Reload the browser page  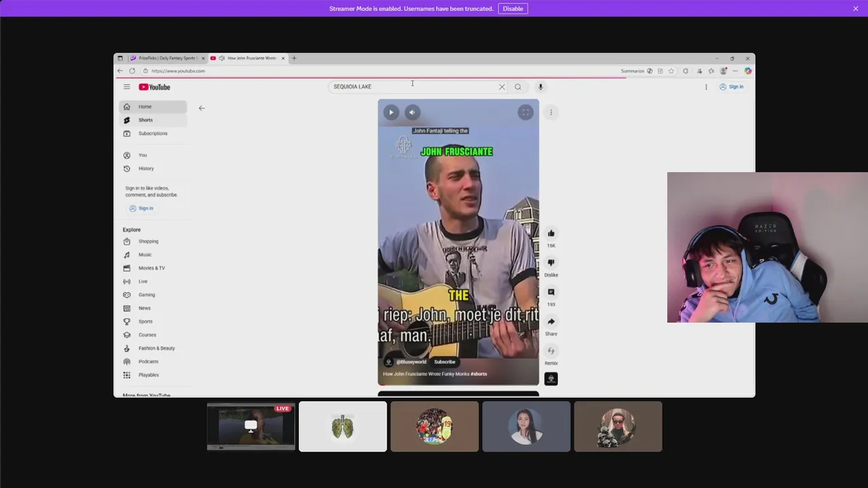(132, 71)
